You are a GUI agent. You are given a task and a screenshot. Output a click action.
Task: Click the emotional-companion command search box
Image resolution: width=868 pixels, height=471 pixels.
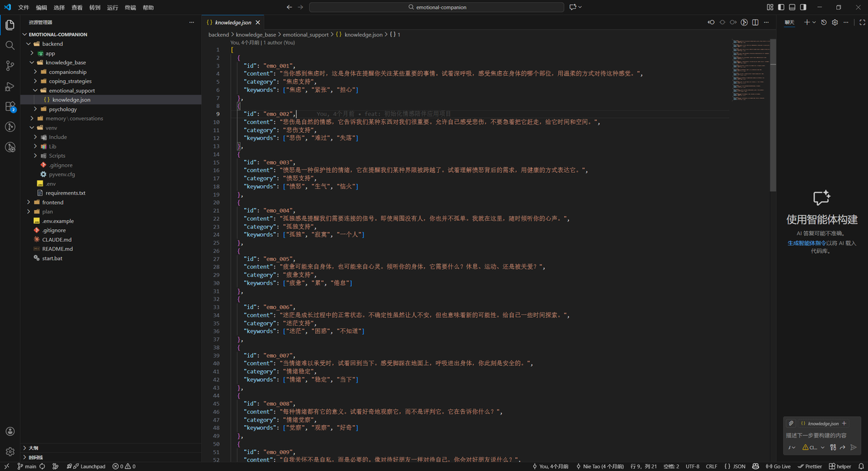(437, 7)
